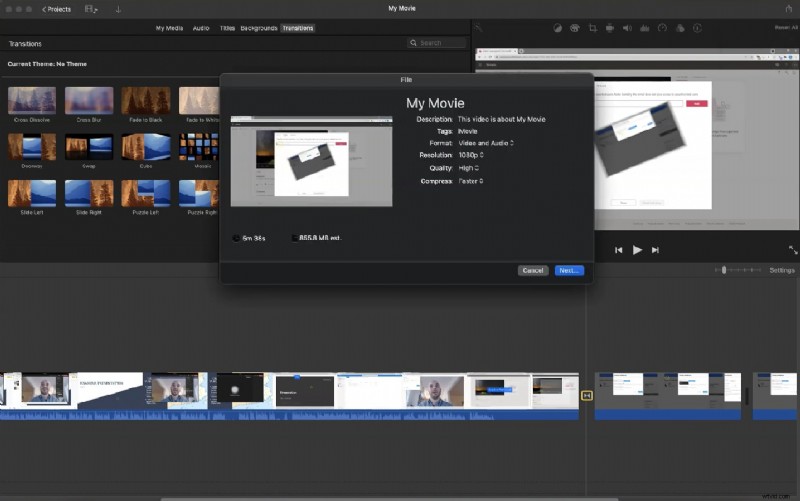
Task: Open noise reduction and equalizer tool
Action: coord(645,28)
